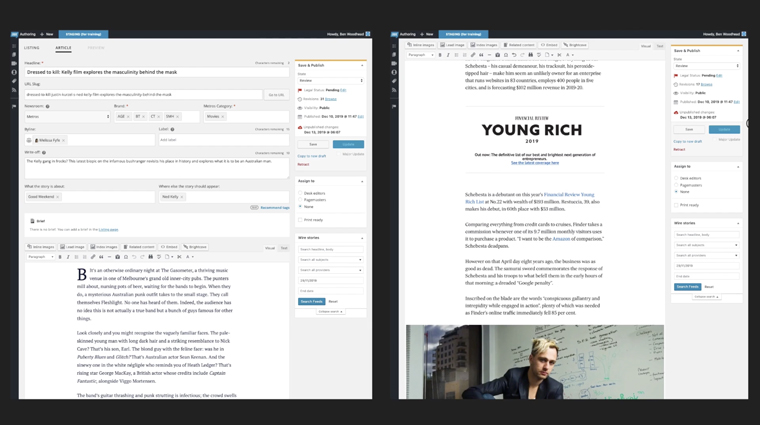Screen dimensions: 760x425
Task: Click the Label help icon
Action: pyautogui.click(x=173, y=129)
